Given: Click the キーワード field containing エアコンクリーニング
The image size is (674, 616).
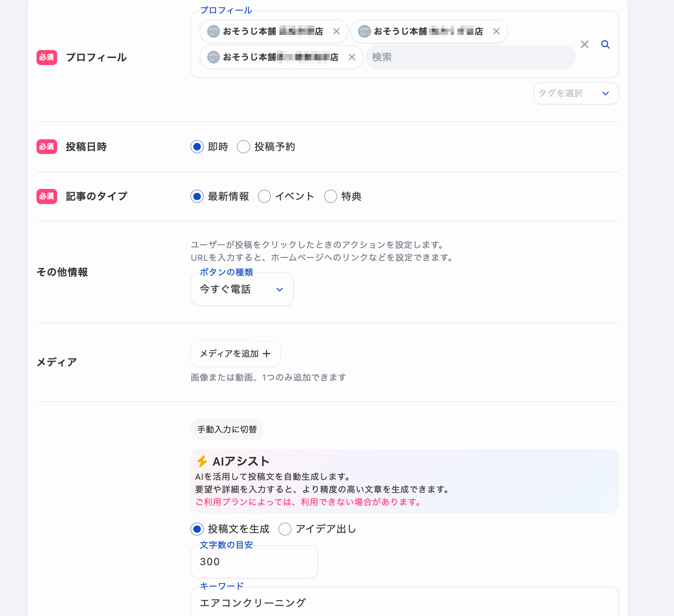Looking at the screenshot, I should pos(405,602).
